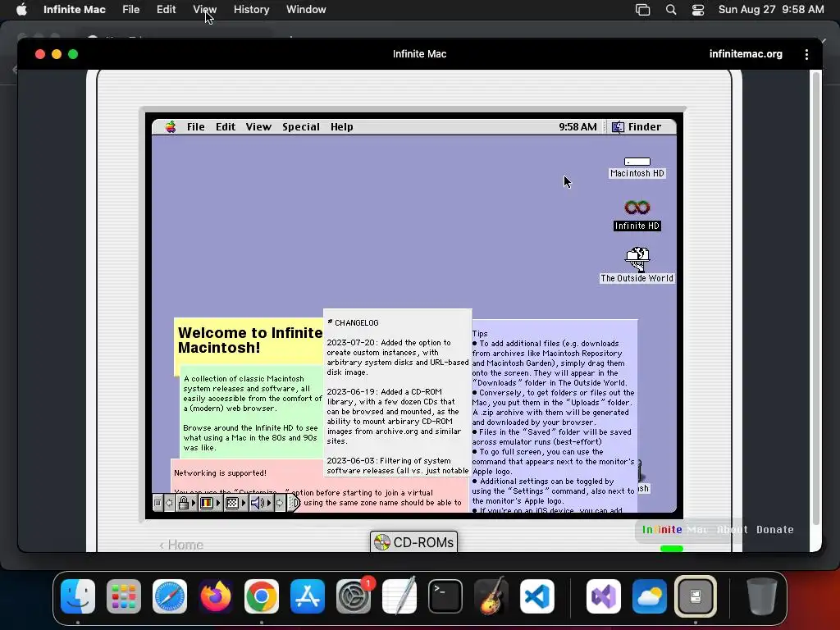The height and width of the screenshot is (630, 840).
Task: Open TextEdit from the Dock
Action: (399, 596)
